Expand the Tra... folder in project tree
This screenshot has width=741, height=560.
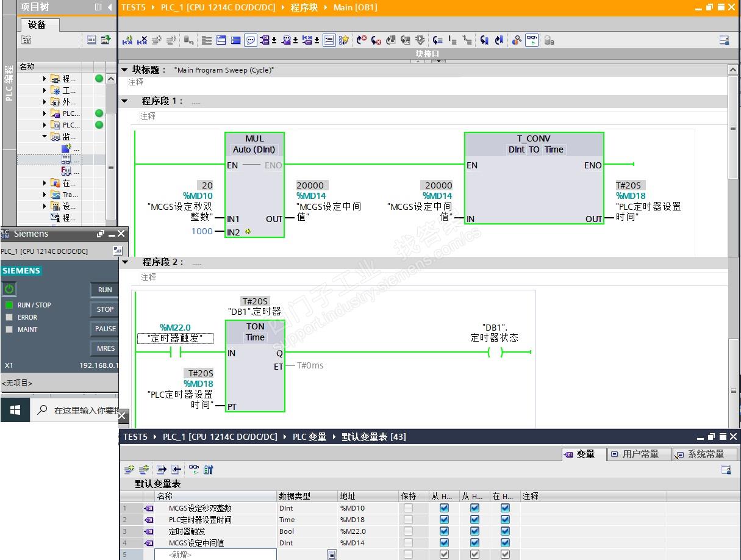45,195
